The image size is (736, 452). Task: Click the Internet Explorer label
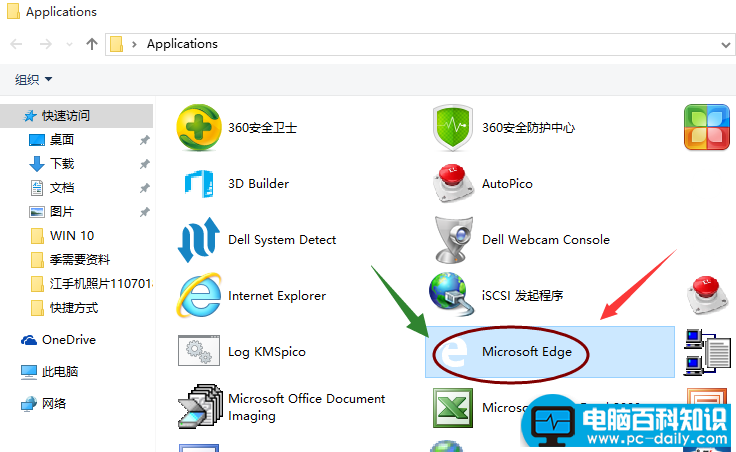pyautogui.click(x=277, y=296)
